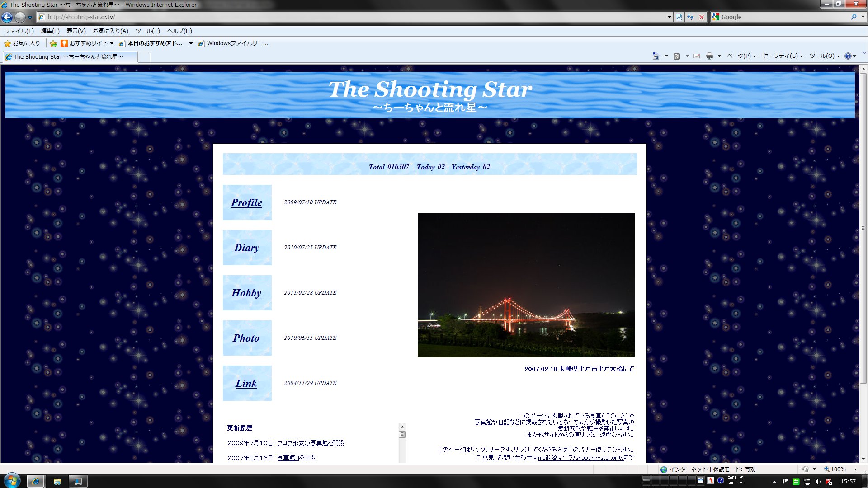Click the Stop loading red X icon

click(x=702, y=17)
